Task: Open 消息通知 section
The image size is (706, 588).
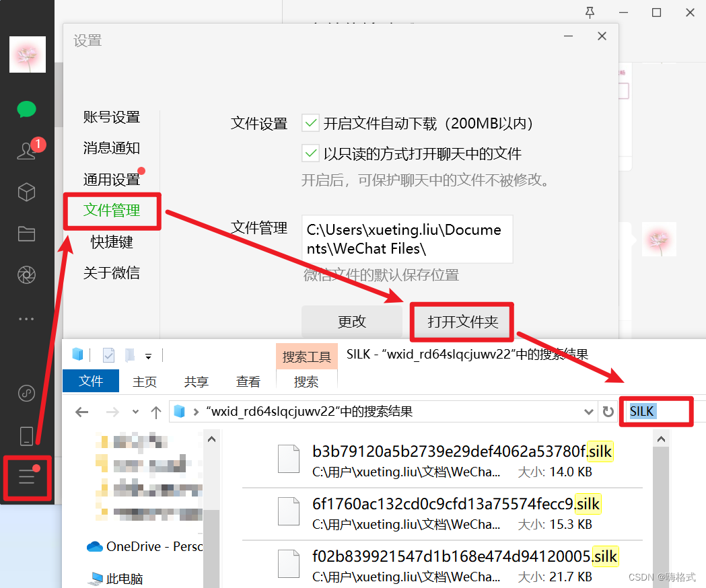Action: click(x=112, y=148)
